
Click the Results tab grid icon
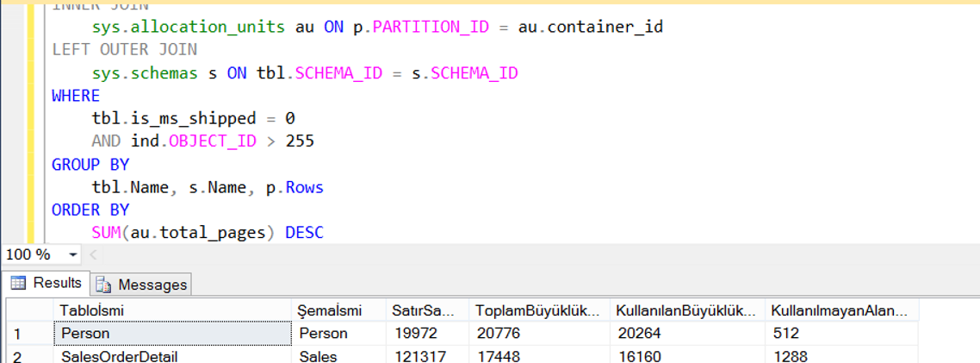tap(18, 283)
